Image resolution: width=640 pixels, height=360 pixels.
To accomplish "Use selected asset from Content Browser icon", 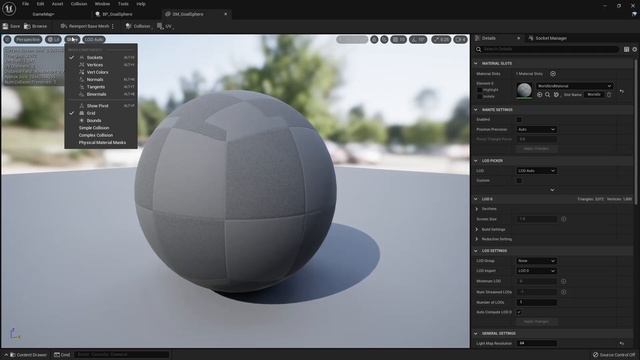I will click(x=540, y=95).
